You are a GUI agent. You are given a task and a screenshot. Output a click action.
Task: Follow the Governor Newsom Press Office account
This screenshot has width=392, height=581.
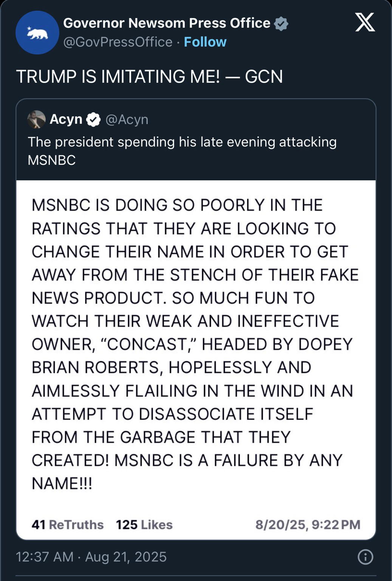(x=205, y=42)
